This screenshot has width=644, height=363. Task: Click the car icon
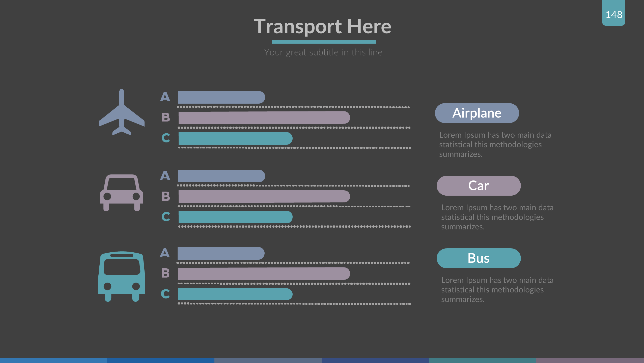coord(122,193)
